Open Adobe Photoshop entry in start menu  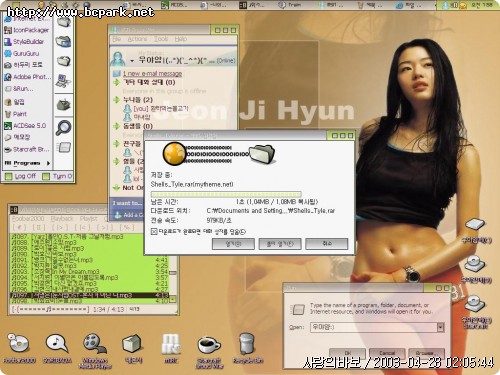pos(27,77)
